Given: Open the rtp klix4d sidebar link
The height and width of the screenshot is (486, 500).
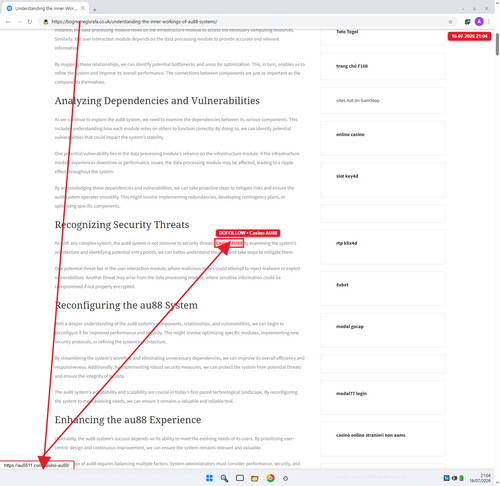Looking at the screenshot, I should tap(346, 243).
